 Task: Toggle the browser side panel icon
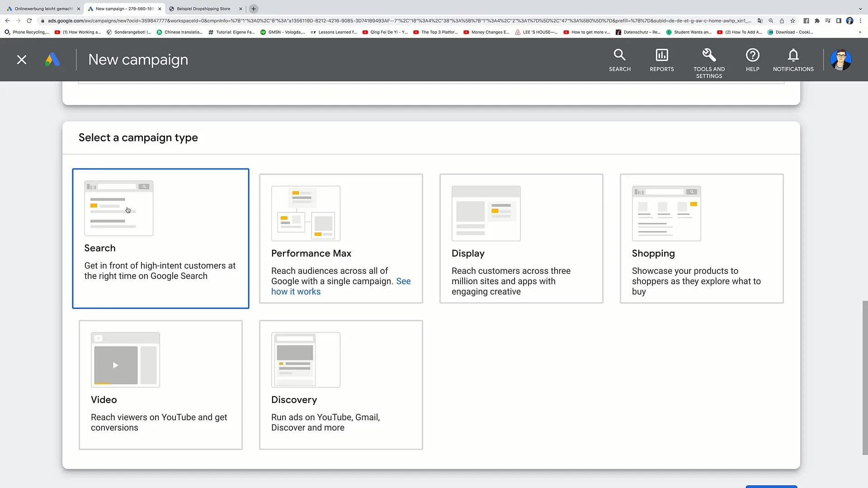point(839,21)
